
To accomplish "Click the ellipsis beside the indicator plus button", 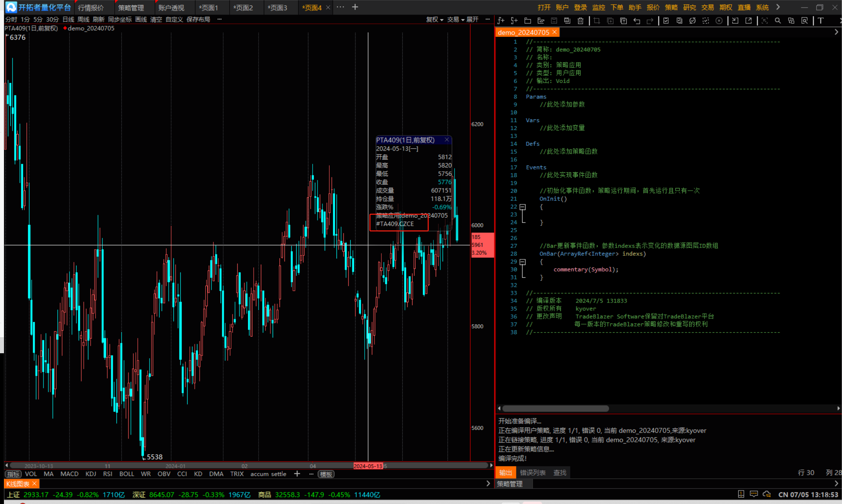I will (x=311, y=474).
